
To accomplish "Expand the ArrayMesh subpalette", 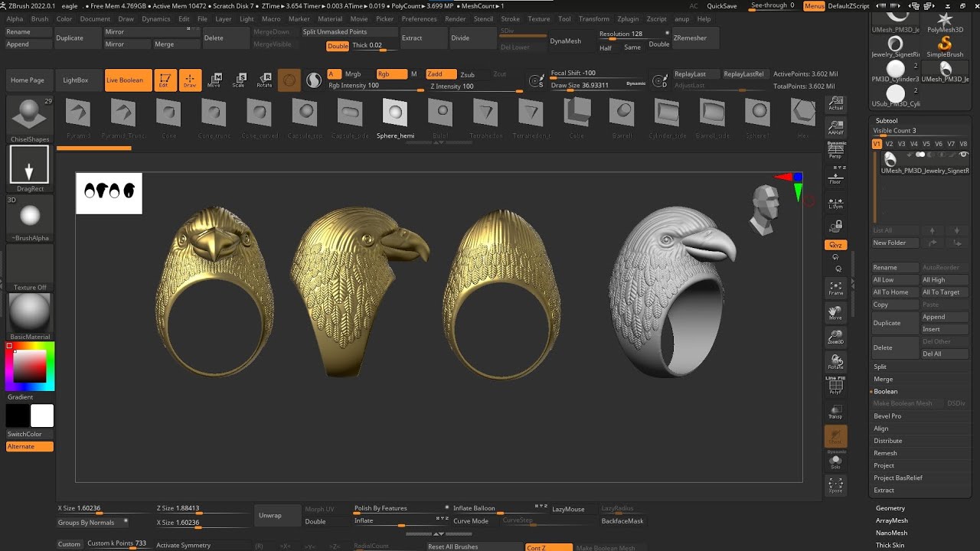I will pos(892,520).
